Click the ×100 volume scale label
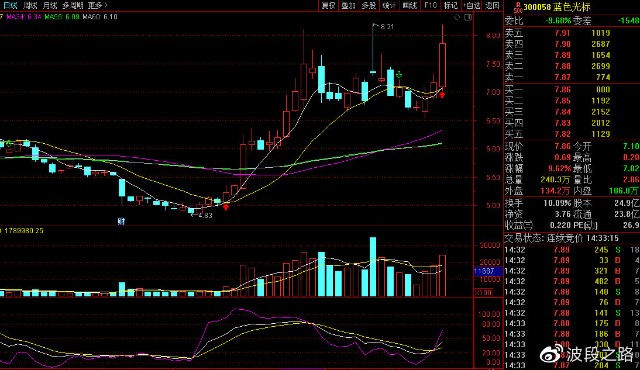640x370 pixels. pos(484,292)
